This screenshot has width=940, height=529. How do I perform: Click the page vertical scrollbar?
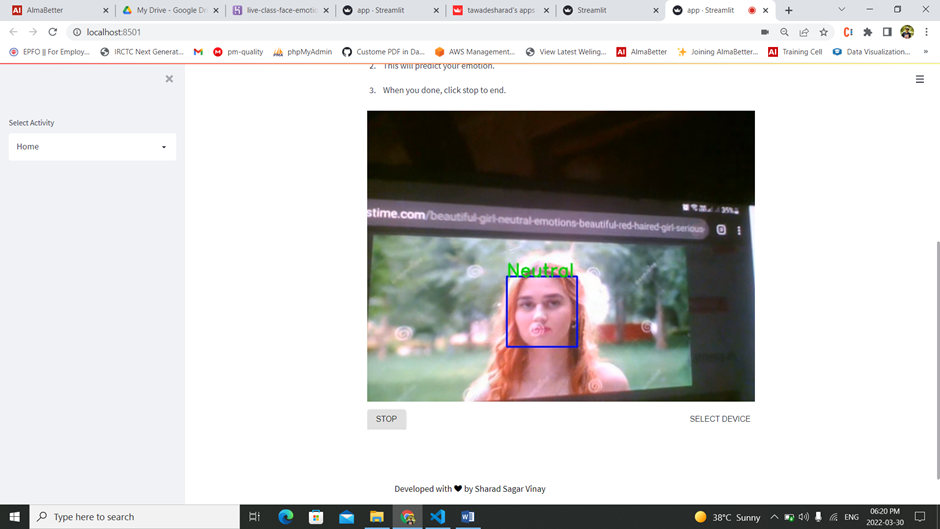pos(936,360)
